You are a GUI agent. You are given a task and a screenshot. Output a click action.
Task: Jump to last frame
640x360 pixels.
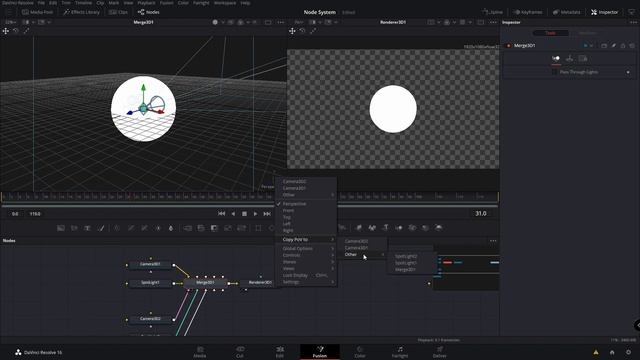pos(267,213)
